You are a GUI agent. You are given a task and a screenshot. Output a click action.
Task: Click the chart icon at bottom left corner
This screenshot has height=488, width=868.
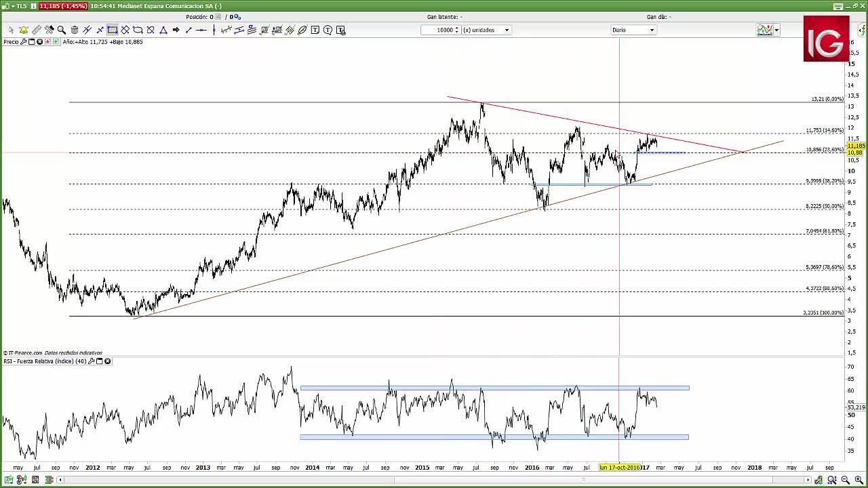click(9, 480)
